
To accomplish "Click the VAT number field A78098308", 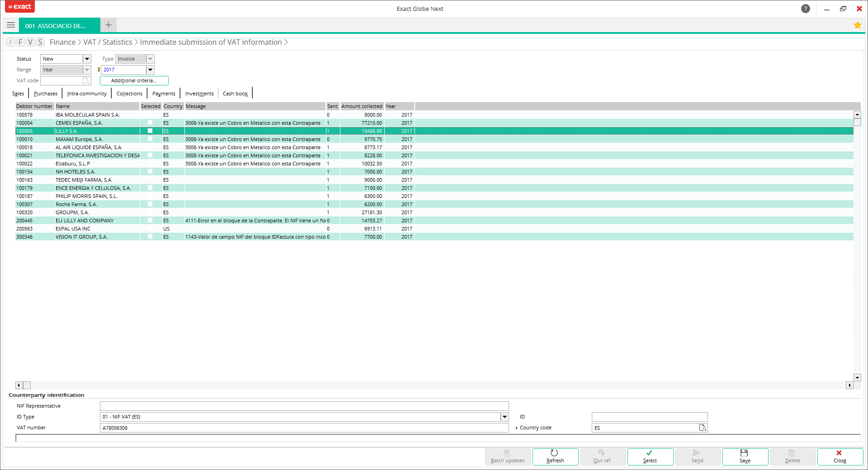I will pyautogui.click(x=304, y=428).
